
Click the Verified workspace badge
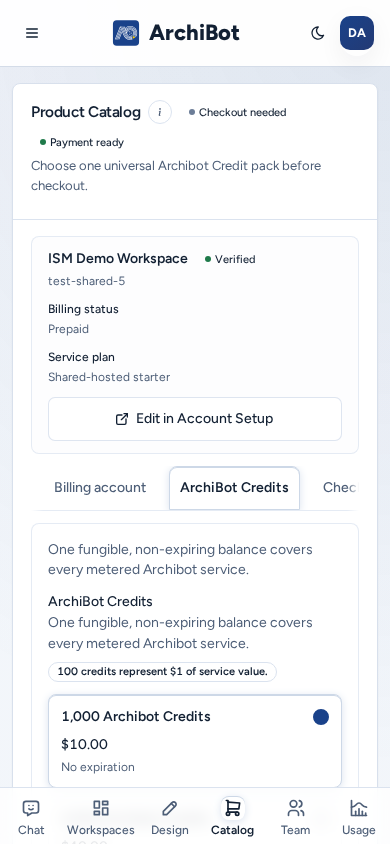[x=230, y=259]
